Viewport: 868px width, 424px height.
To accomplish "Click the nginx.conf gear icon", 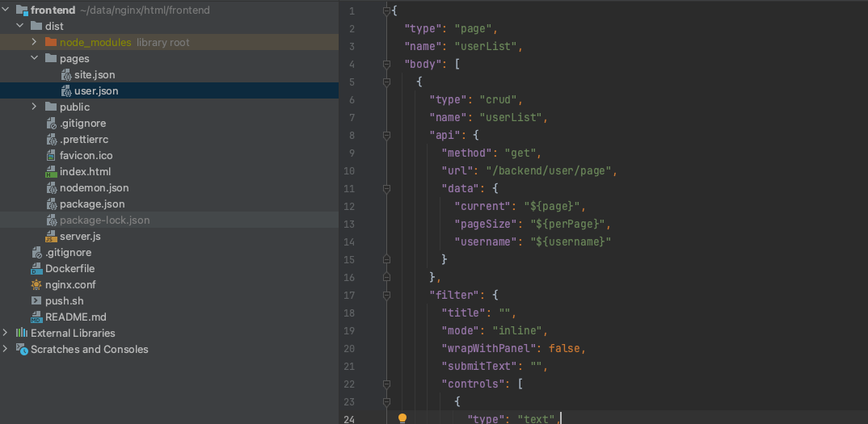I will point(36,284).
